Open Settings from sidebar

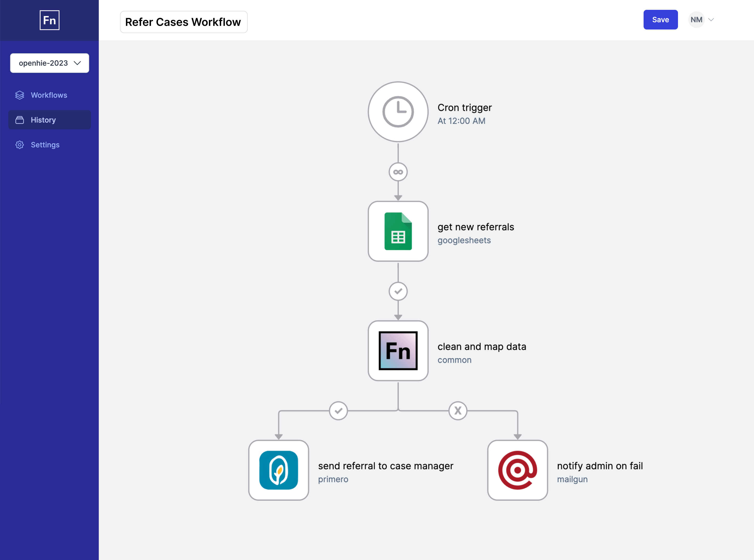click(x=45, y=144)
